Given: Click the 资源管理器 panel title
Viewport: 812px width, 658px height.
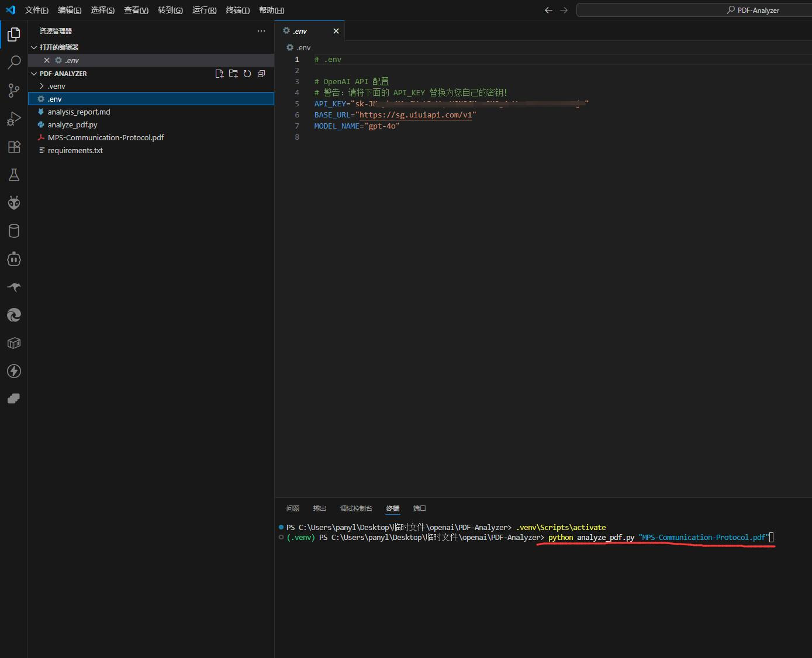Looking at the screenshot, I should pos(56,31).
